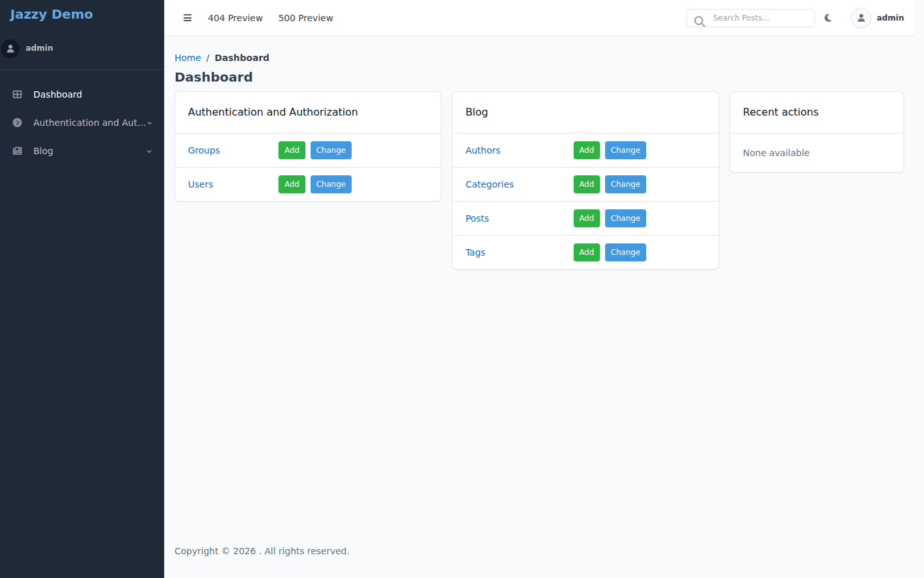Expand Authentication and Authorization sidebar chevron
Viewport: 924px width, 578px height.
150,123
